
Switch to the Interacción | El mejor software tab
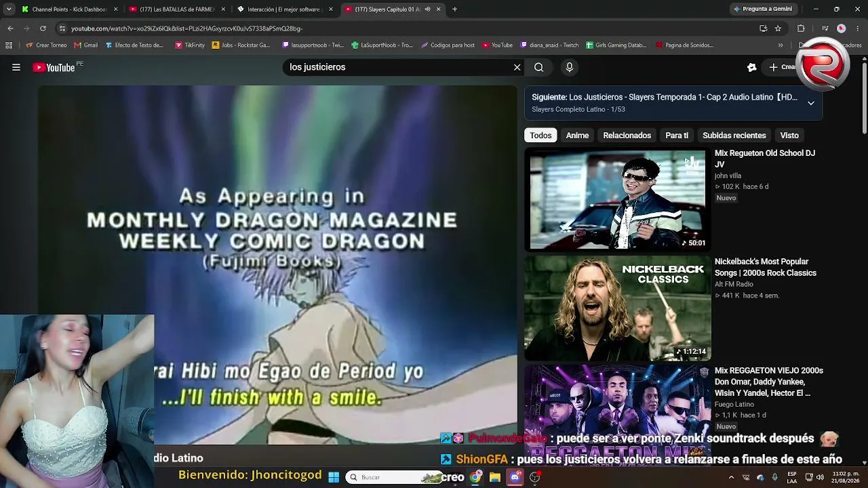point(285,9)
